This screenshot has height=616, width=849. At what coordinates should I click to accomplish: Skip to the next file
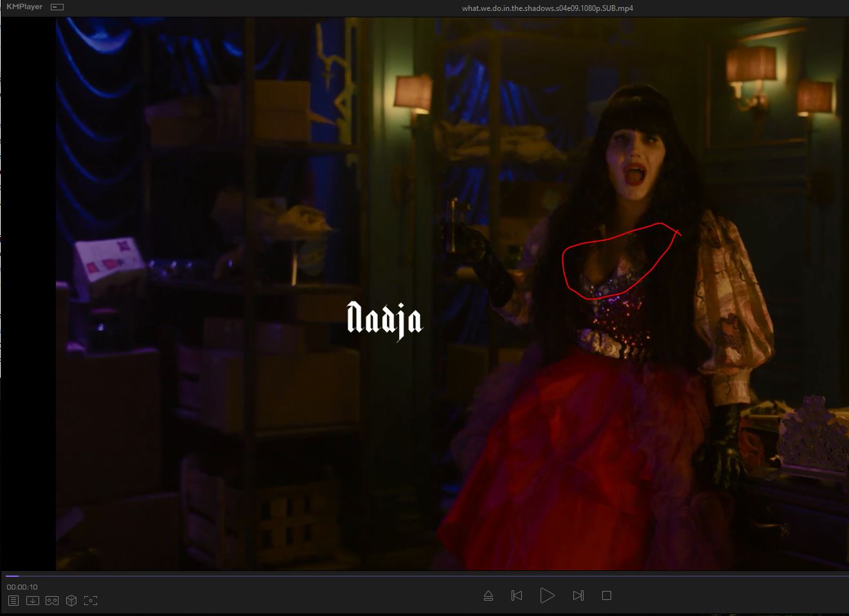tap(578, 595)
